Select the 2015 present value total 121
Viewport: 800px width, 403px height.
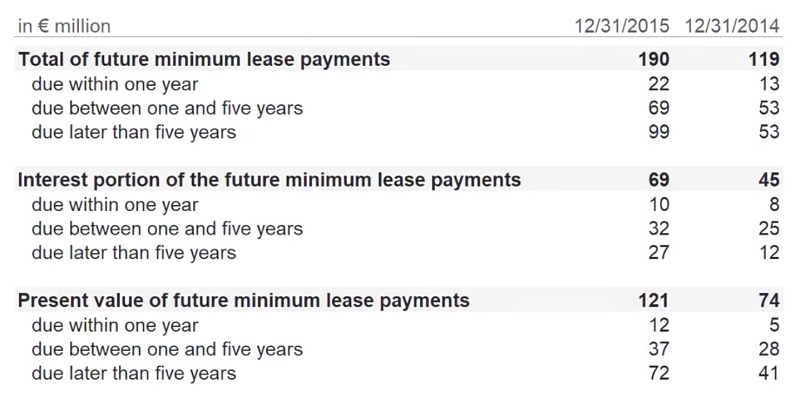click(654, 300)
